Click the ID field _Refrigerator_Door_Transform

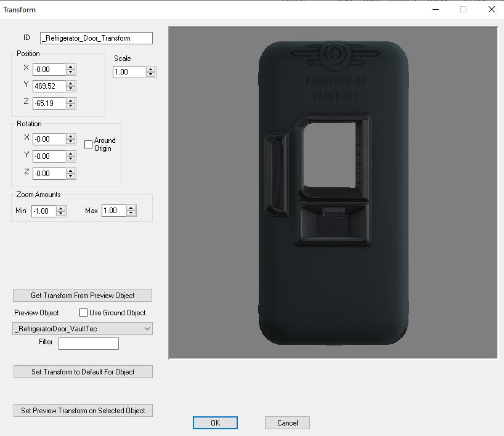[x=96, y=38]
